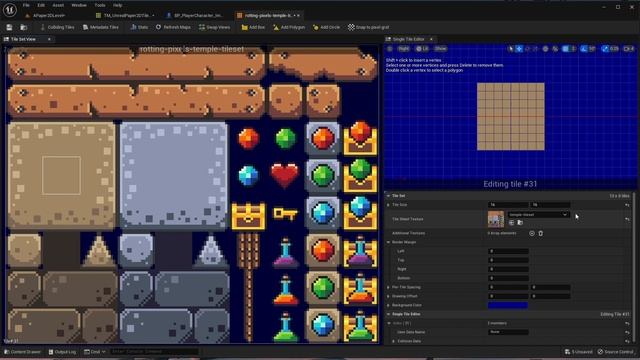Close the Tile Set View panel tab
Viewport: 640px width, 360px height.
coord(49,39)
